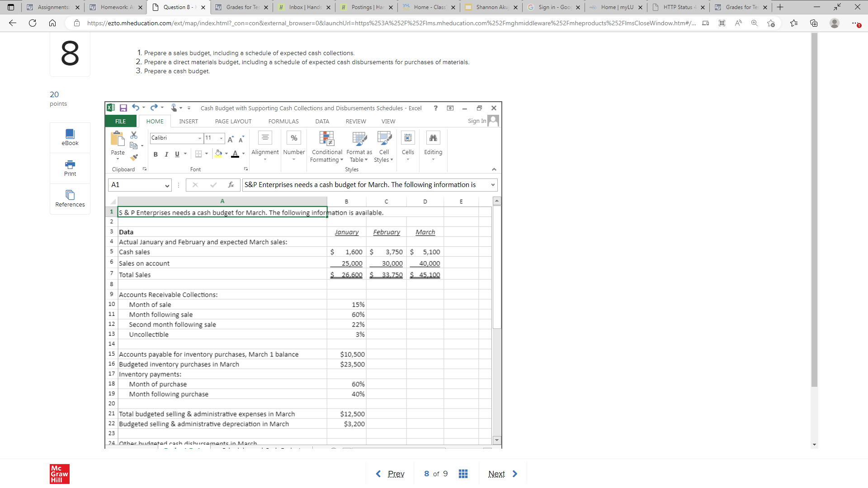Screen dimensions: 868x488
Task: Click the Undo arrow icon
Action: (135, 108)
